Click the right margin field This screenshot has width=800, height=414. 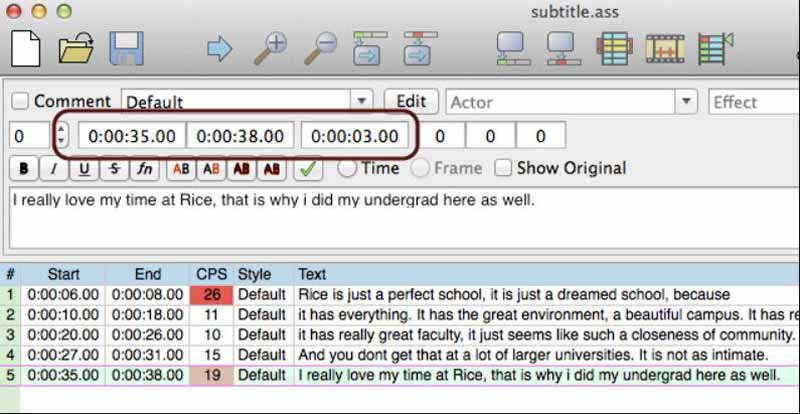490,136
